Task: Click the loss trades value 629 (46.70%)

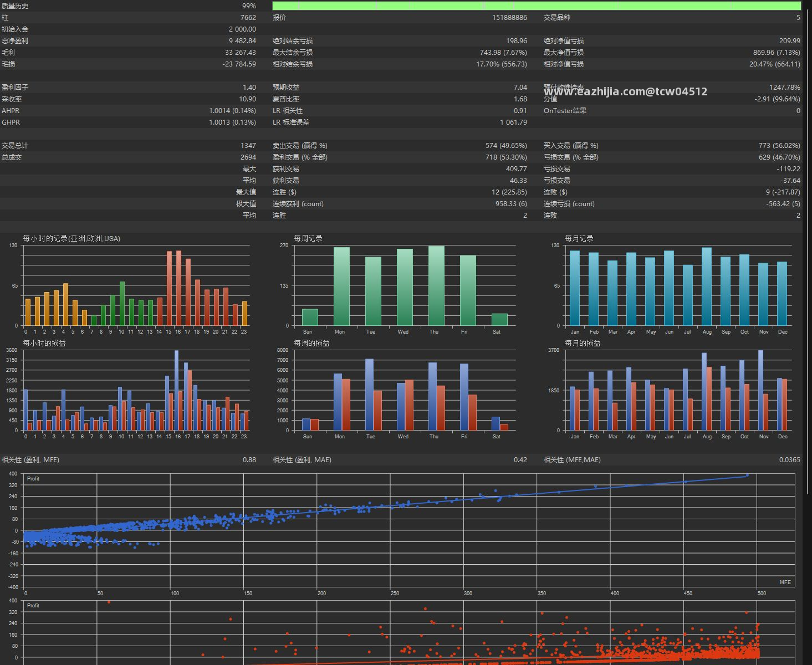Action: pos(779,157)
